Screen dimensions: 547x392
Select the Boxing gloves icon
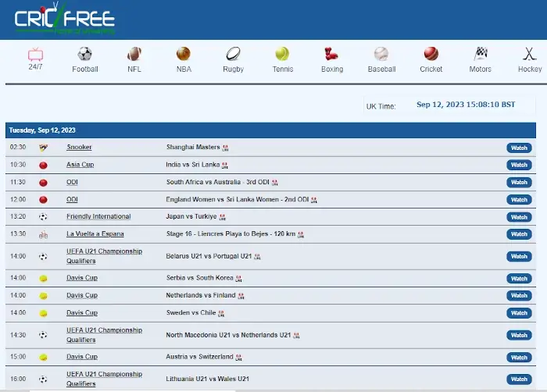coord(331,54)
